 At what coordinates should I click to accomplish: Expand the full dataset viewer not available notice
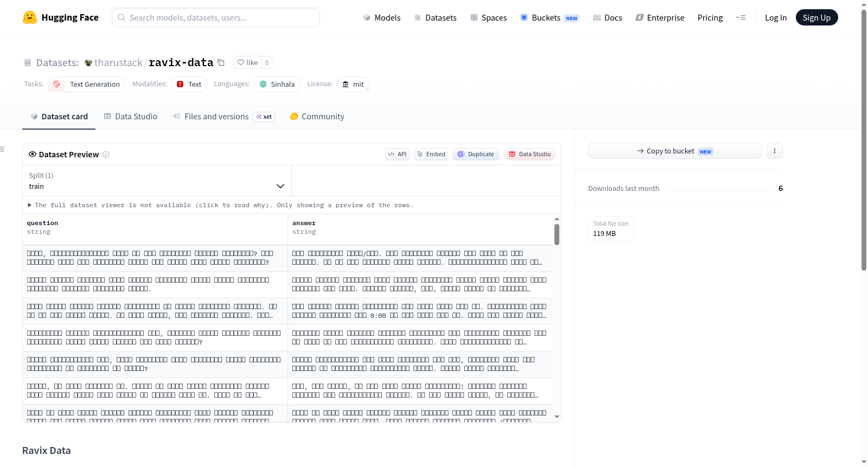pyautogui.click(x=220, y=205)
